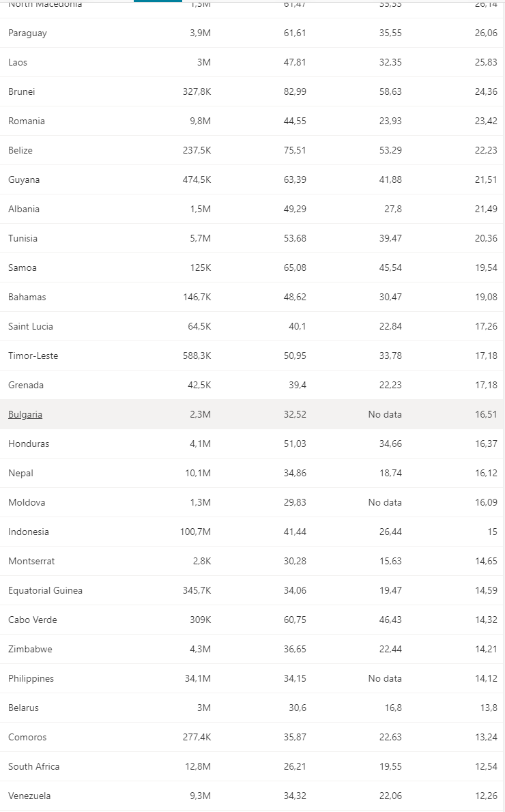505x812 pixels.
Task: Select the Paraguay country name
Action: (x=27, y=33)
